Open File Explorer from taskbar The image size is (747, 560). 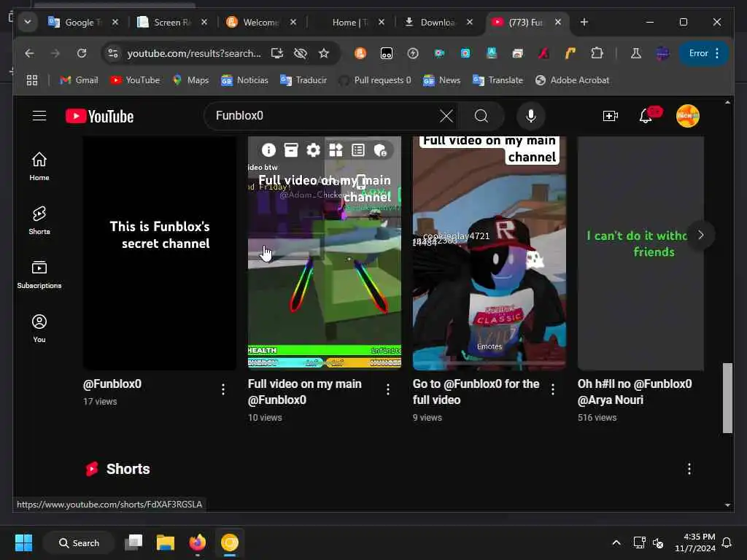click(x=166, y=542)
